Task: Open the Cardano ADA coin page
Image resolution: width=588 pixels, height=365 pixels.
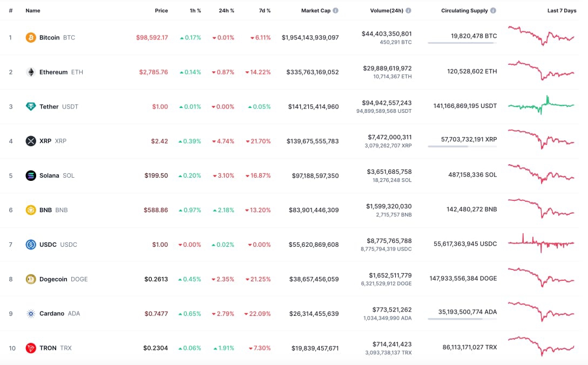Action: point(52,314)
